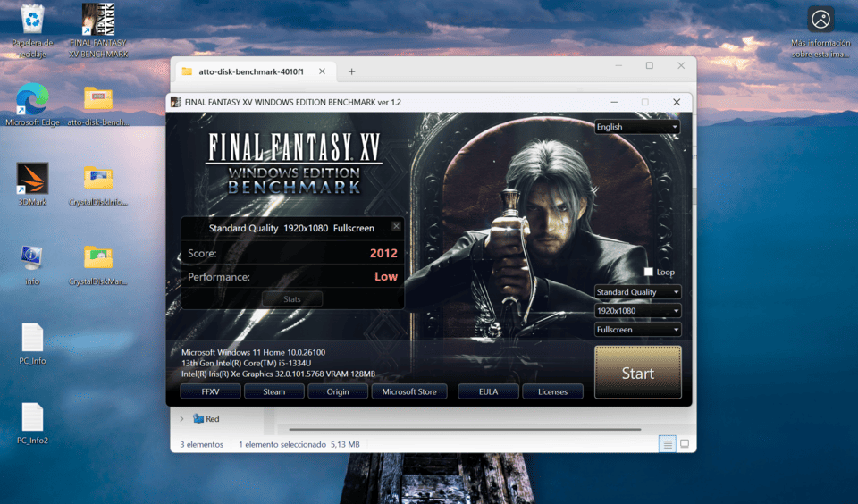Expand the Red tree item in Explorer
The image size is (858, 504).
coord(182,418)
